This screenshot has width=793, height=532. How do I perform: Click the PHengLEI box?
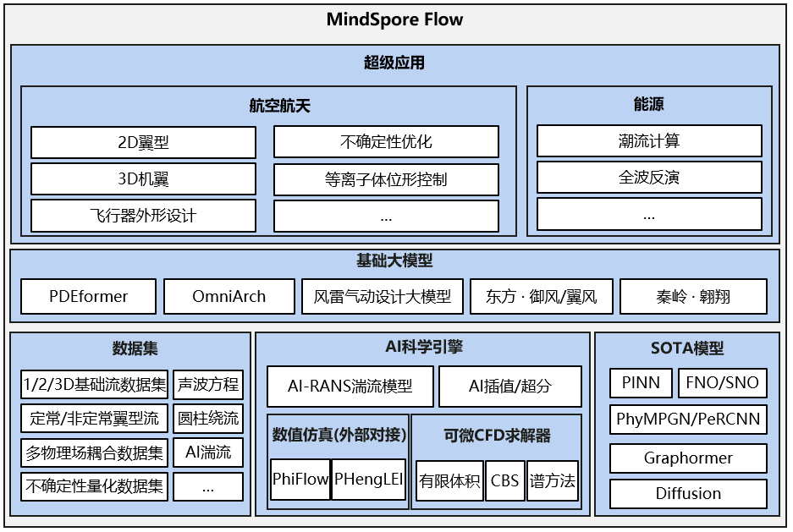(x=369, y=480)
